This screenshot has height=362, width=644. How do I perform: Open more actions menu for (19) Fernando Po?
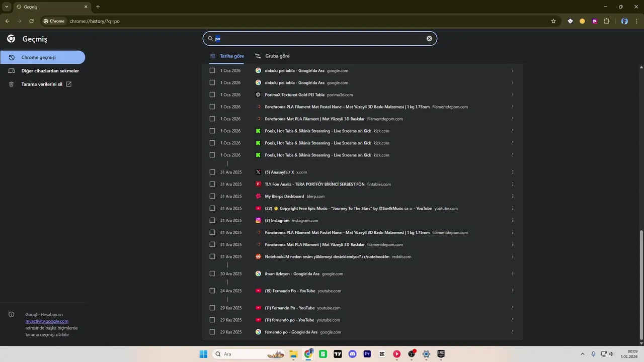click(513, 291)
